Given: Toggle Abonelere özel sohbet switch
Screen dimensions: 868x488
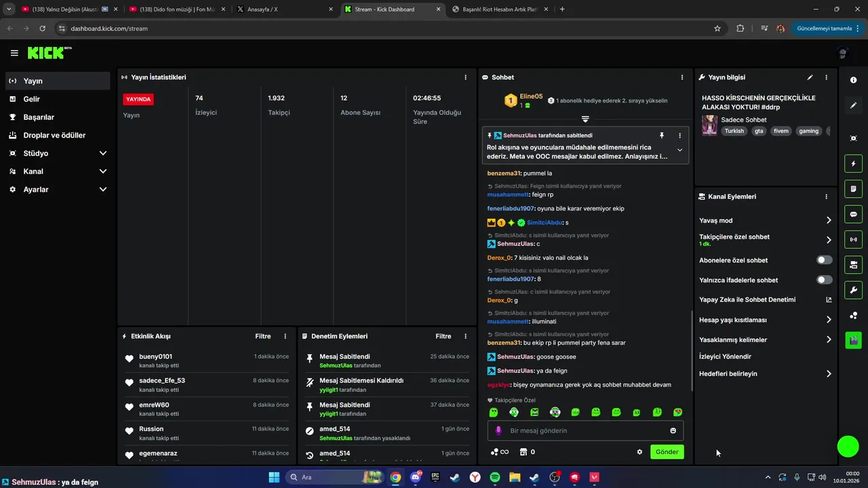Looking at the screenshot, I should [x=825, y=260].
